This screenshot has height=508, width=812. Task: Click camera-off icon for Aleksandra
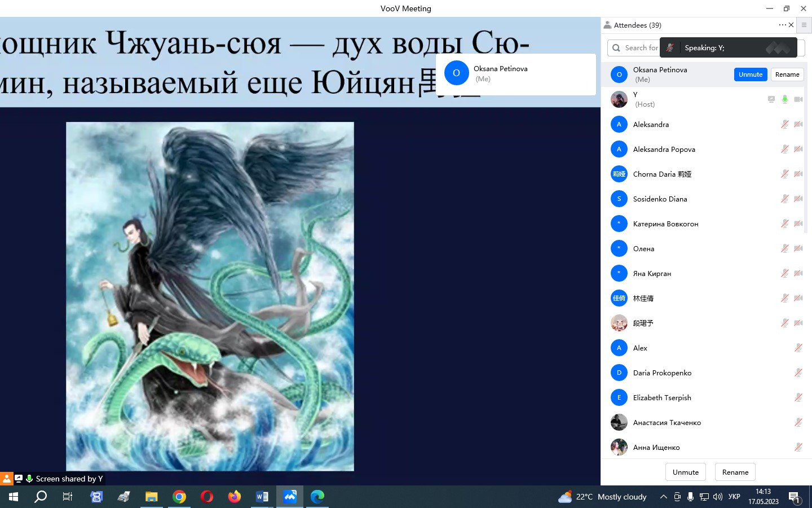798,124
